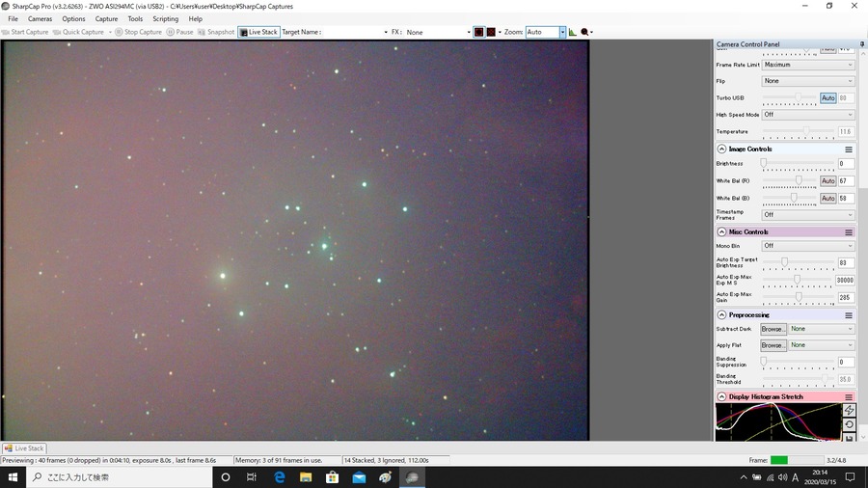Click the auto-stretch lightning bolt icon
868x488 pixels.
(849, 410)
